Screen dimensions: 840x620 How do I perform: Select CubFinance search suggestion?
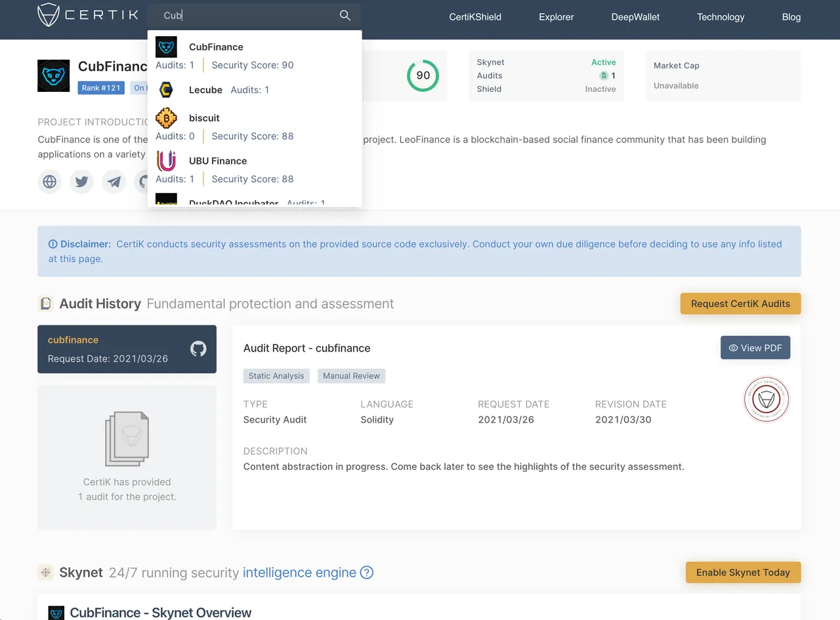(x=255, y=54)
